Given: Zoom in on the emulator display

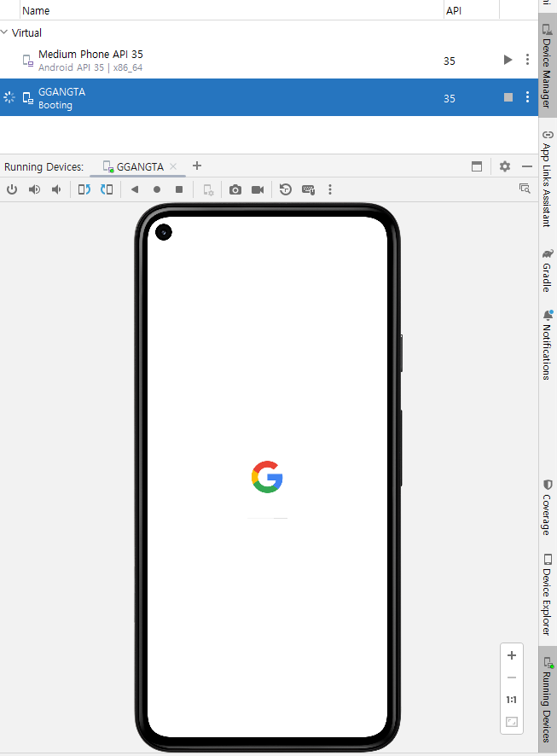Looking at the screenshot, I should point(512,655).
